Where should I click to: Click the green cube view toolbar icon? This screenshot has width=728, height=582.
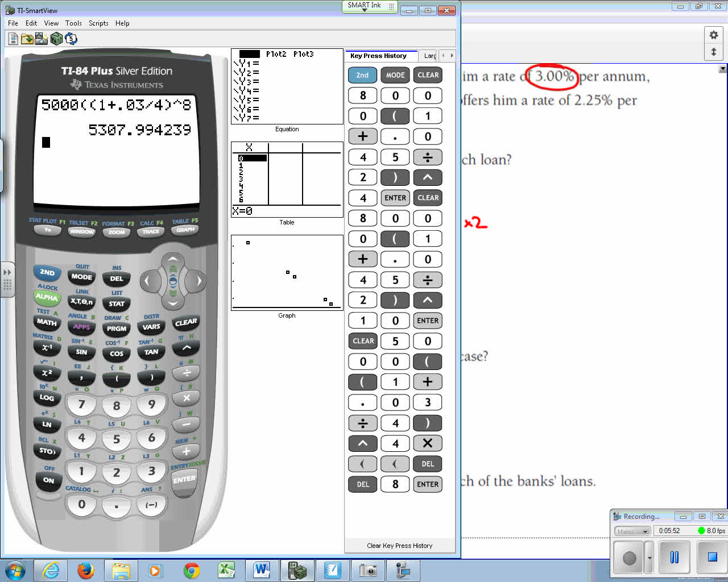[x=56, y=39]
